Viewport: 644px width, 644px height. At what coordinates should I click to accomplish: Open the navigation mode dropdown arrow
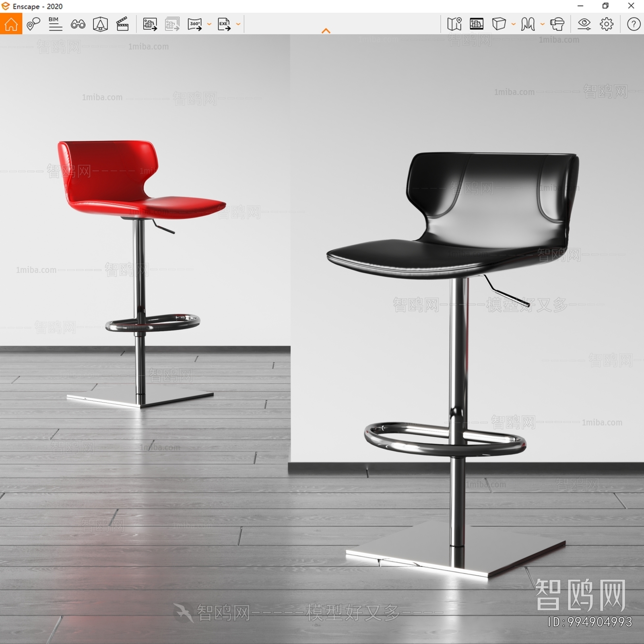(x=542, y=24)
